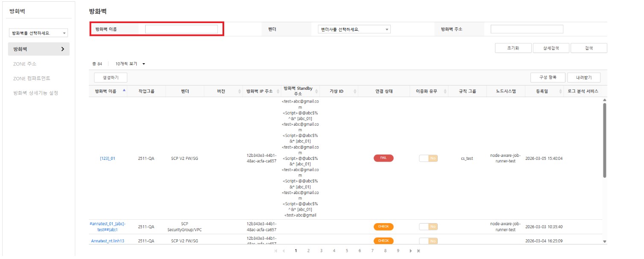Open the ZONE 컴파트먼트 menu
The height and width of the screenshot is (259, 644).
click(32, 79)
